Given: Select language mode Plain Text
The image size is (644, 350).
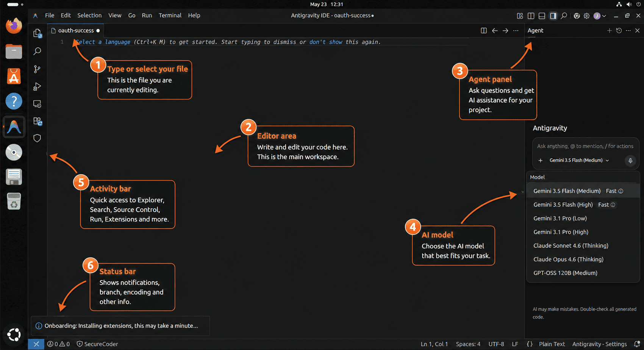Looking at the screenshot, I should tap(552, 344).
